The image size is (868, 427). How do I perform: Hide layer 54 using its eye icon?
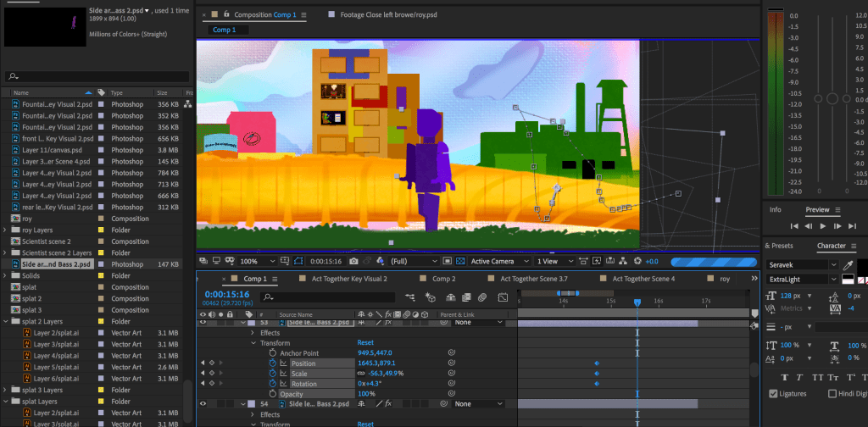(203, 404)
